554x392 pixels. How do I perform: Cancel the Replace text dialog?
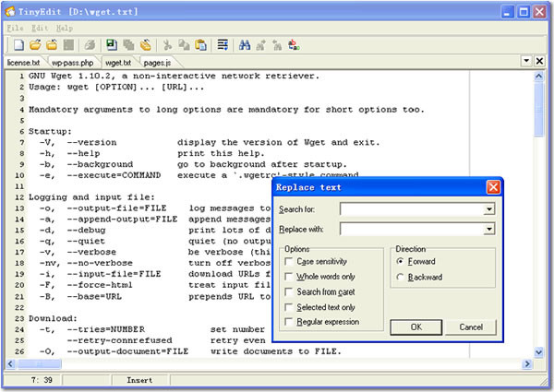tap(470, 327)
